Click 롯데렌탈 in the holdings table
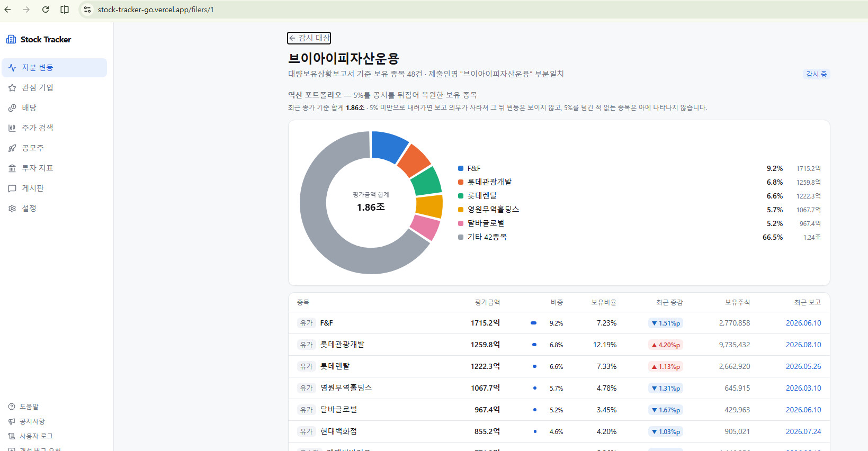Viewport: 868px width, 451px height. click(x=335, y=366)
